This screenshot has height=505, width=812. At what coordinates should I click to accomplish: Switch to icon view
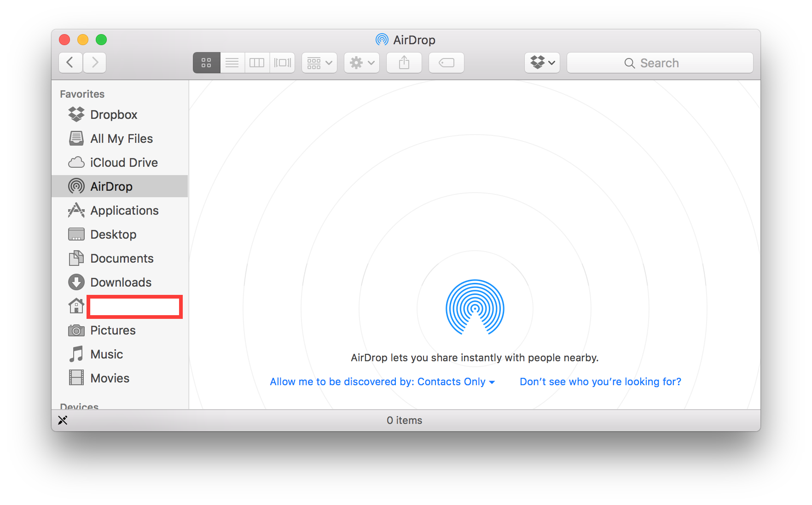pyautogui.click(x=206, y=63)
